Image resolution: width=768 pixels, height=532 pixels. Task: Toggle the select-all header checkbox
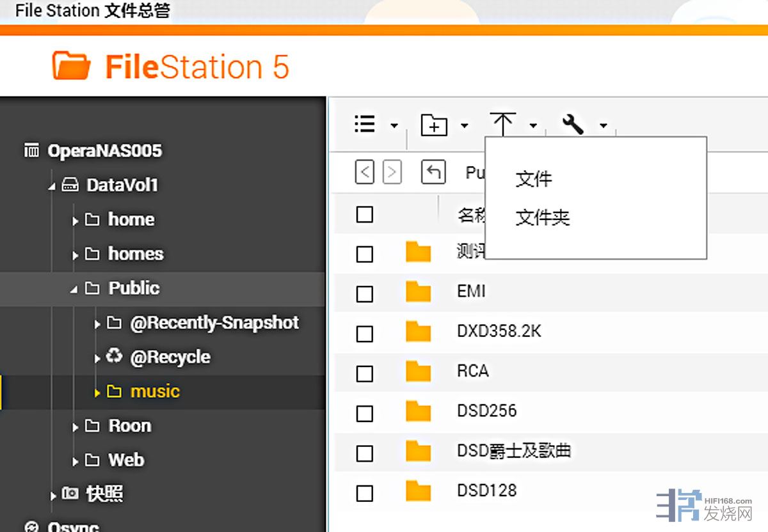(365, 214)
